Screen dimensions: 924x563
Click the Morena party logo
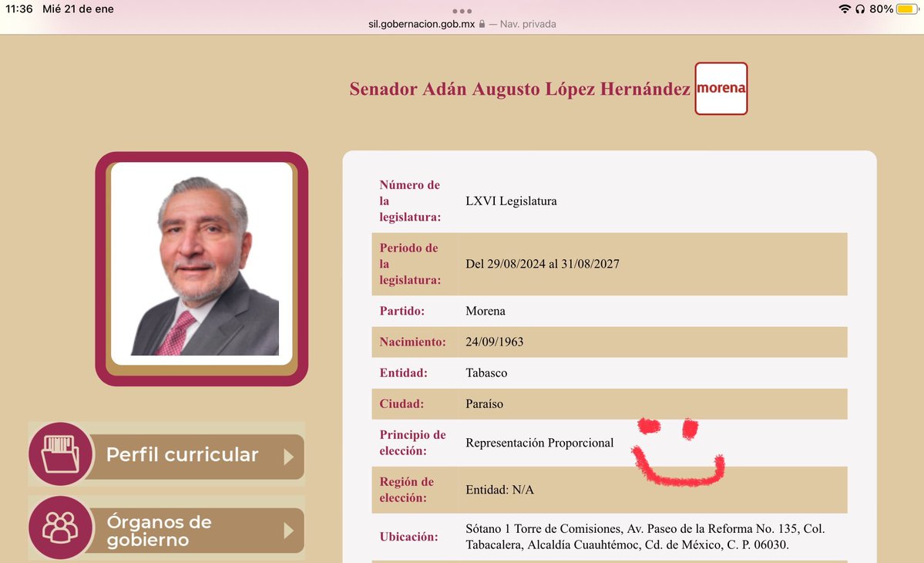click(x=721, y=89)
